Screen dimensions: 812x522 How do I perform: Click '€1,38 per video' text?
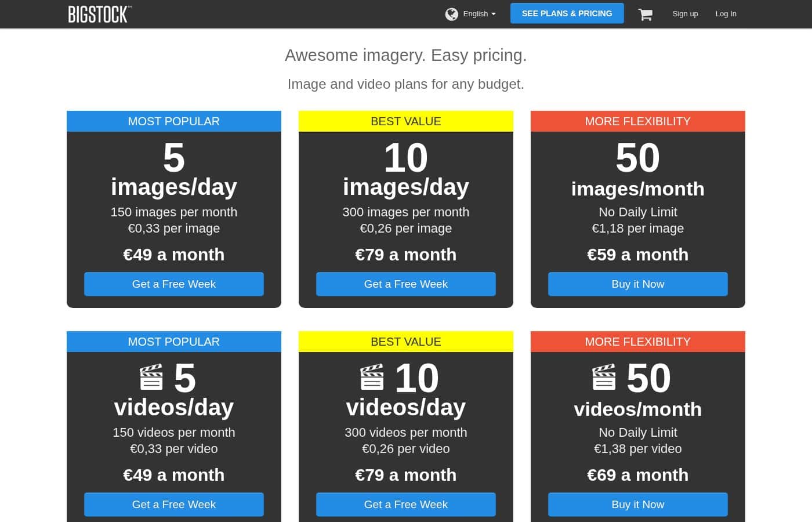tap(638, 449)
